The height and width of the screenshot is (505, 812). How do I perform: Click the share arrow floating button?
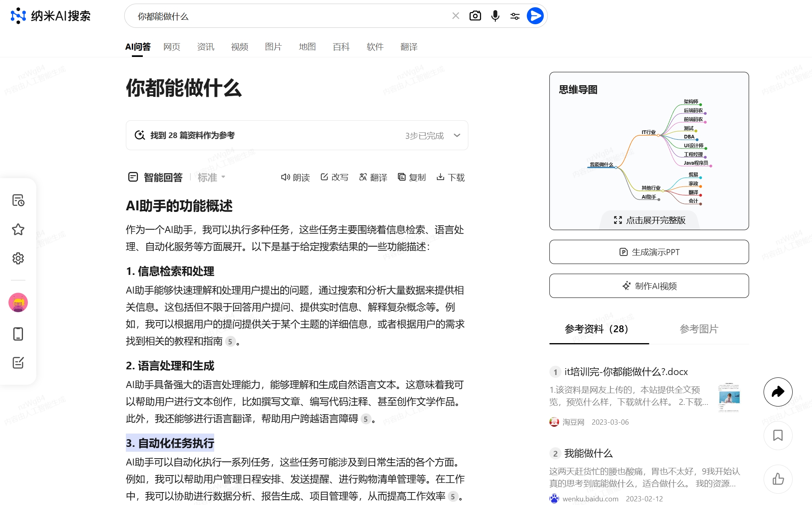pyautogui.click(x=778, y=392)
